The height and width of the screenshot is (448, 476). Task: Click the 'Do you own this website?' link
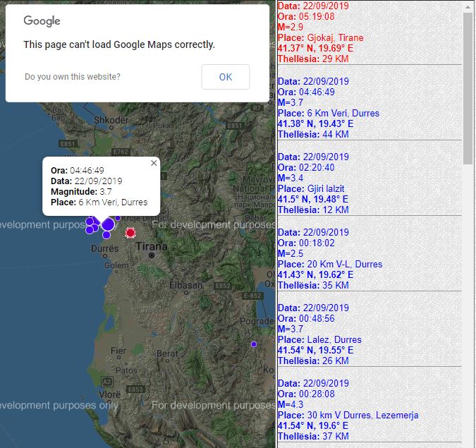click(73, 76)
